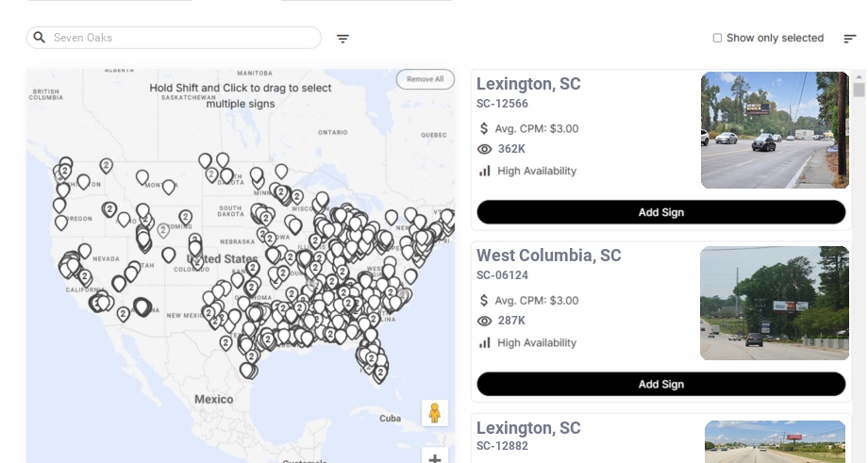Click the eye views icon for 362K
The height and width of the screenshot is (463, 868).
(485, 149)
